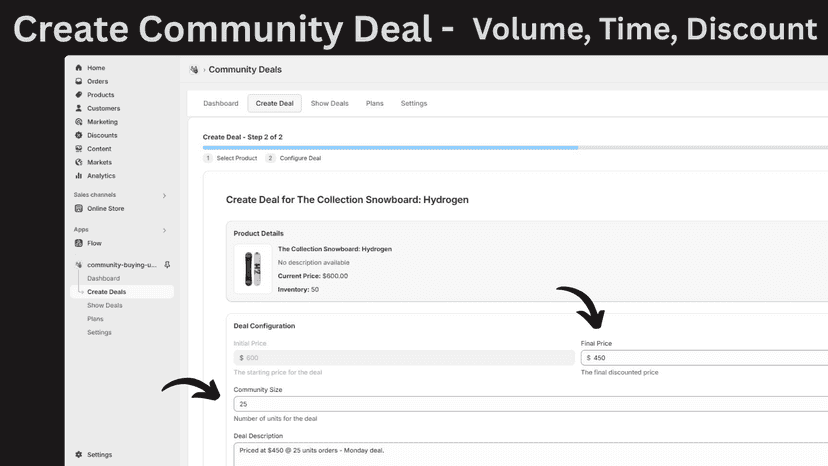Click the Content icon in sidebar
The width and height of the screenshot is (828, 466).
click(x=79, y=149)
